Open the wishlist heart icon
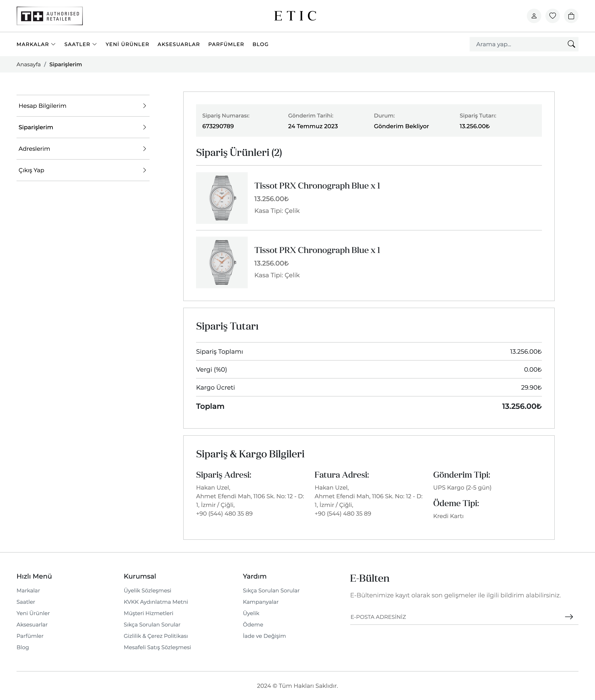 point(552,16)
